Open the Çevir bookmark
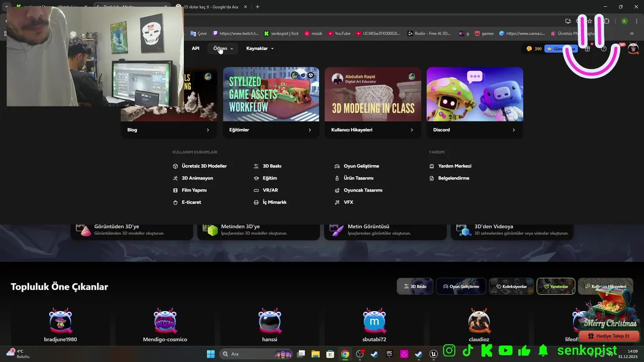The width and height of the screenshot is (644, 362). [198, 33]
